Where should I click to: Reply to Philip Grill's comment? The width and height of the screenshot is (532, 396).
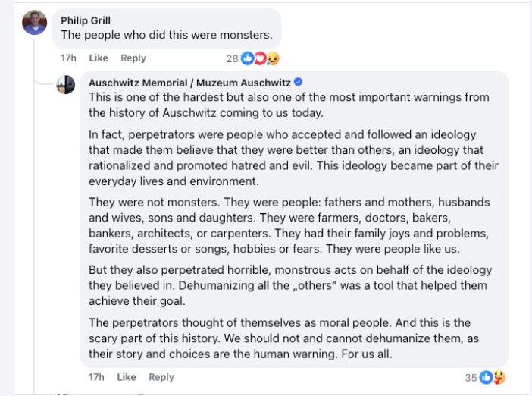coord(133,58)
